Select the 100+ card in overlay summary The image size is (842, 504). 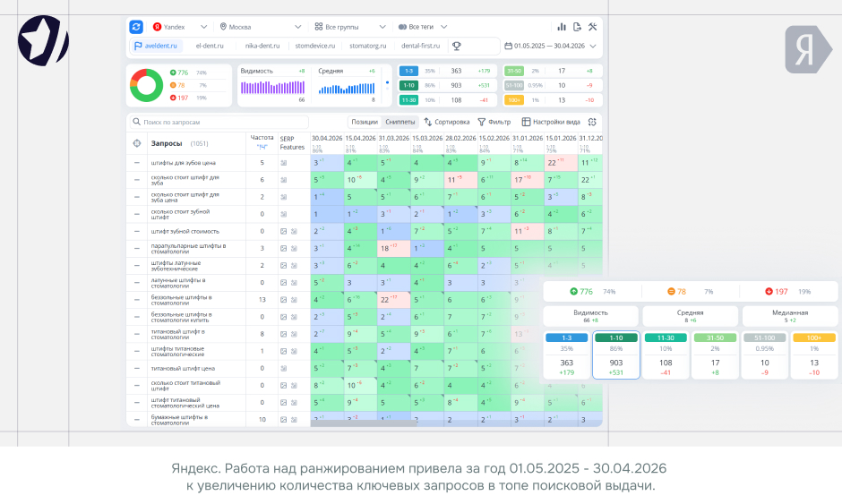(x=814, y=355)
